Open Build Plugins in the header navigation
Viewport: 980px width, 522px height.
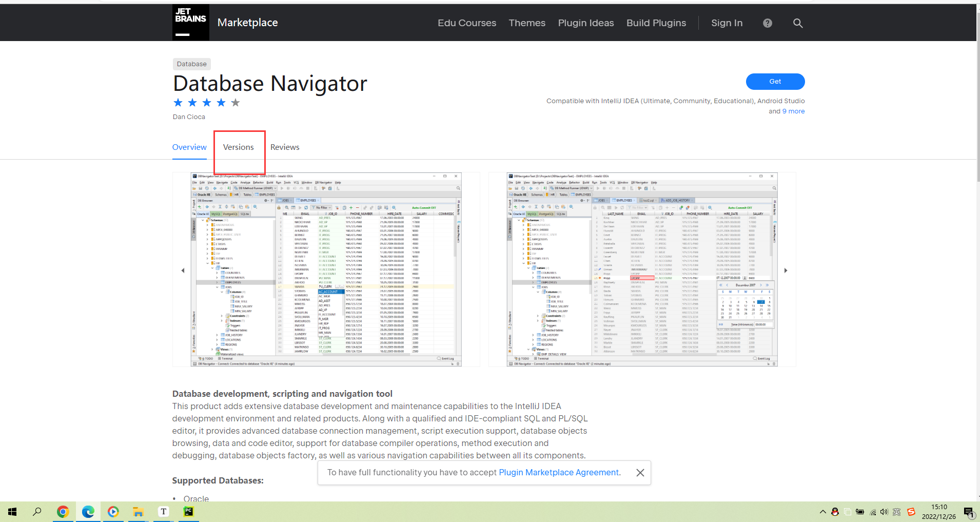(x=656, y=23)
